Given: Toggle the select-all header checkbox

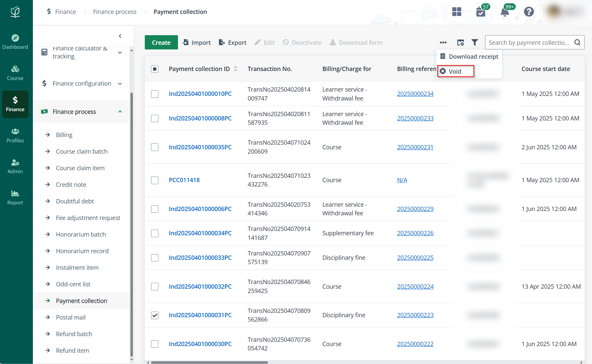Looking at the screenshot, I should click(x=155, y=69).
